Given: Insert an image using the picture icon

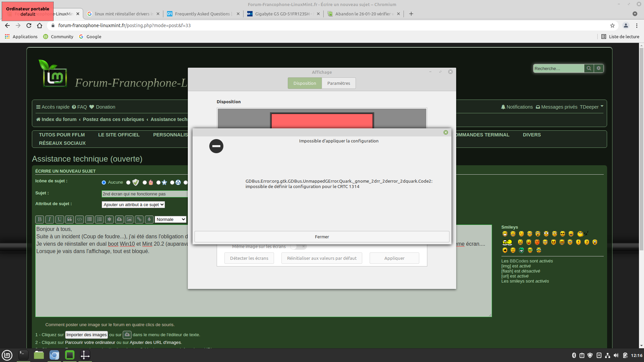Looking at the screenshot, I should tap(129, 220).
